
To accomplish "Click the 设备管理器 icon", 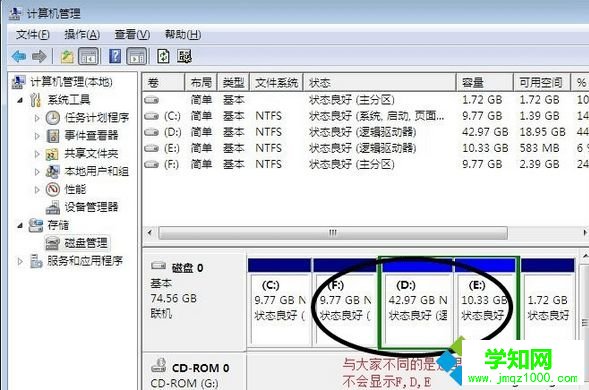I will tap(53, 207).
